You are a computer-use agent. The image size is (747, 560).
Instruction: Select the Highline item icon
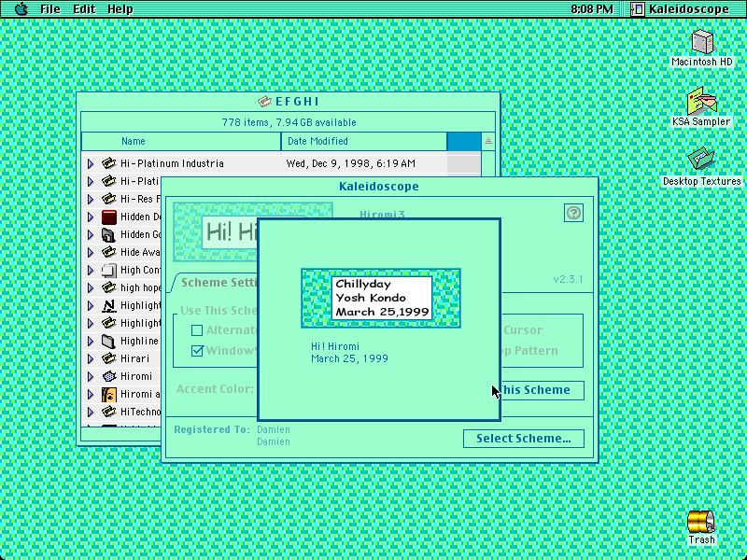pyautogui.click(x=109, y=341)
